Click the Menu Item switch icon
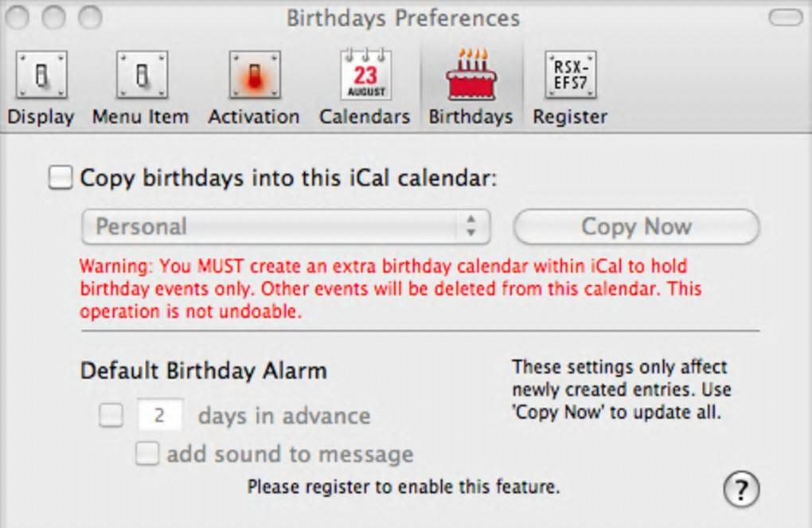The width and height of the screenshot is (812, 528). coord(142,75)
